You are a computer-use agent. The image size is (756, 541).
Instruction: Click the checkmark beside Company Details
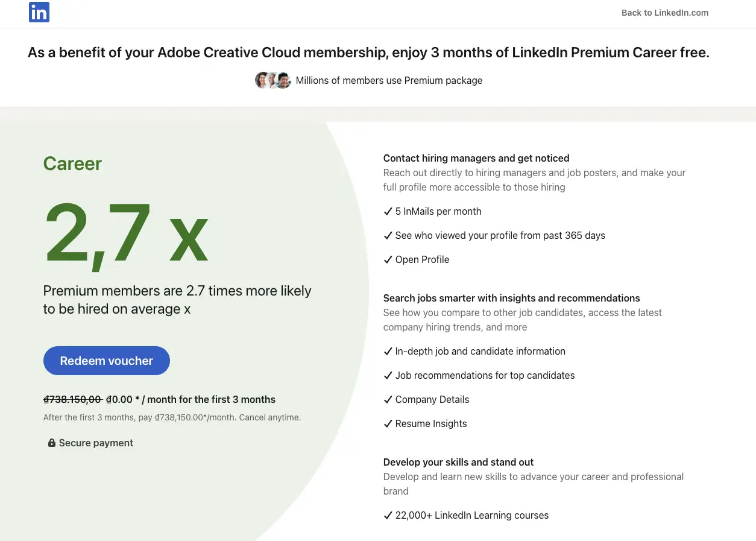tap(388, 399)
